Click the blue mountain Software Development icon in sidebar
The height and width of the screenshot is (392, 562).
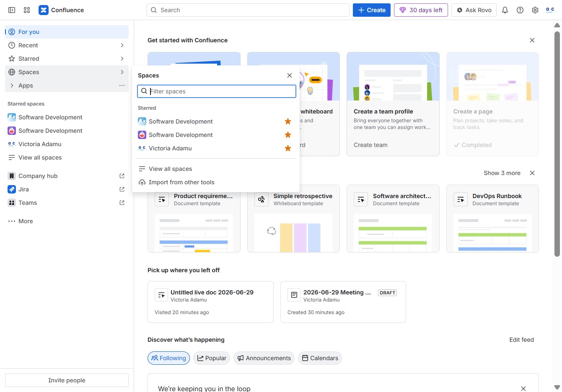pos(12,117)
